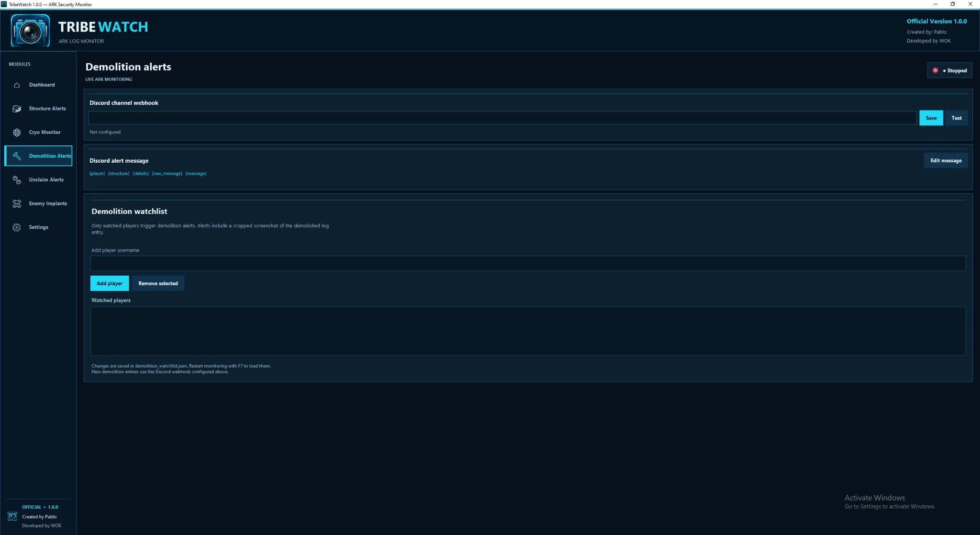The image size is (980, 535).
Task: Restore down the TribeWatch window
Action: (953, 4)
